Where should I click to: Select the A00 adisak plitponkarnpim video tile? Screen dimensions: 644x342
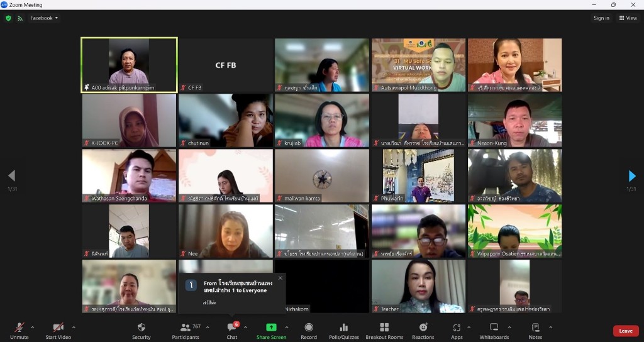coord(130,65)
